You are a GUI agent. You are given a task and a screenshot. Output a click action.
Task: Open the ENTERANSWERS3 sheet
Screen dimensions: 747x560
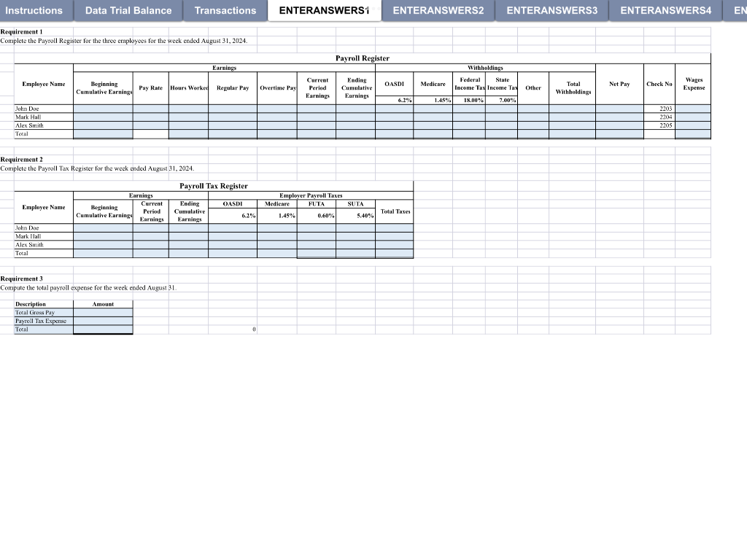coord(551,10)
